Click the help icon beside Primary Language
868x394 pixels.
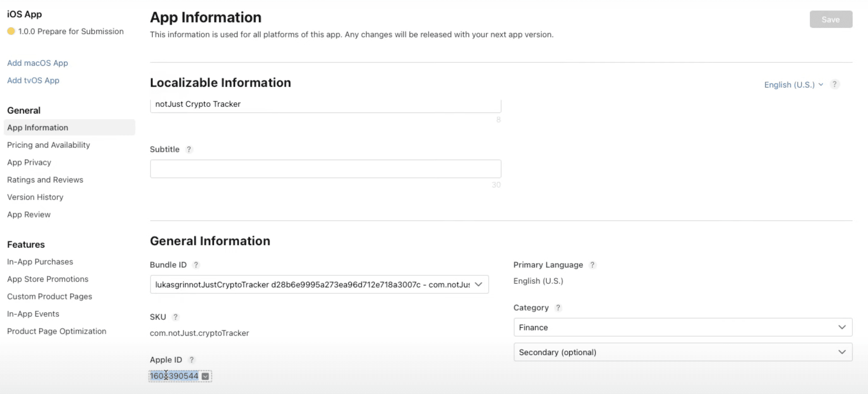pyautogui.click(x=592, y=265)
